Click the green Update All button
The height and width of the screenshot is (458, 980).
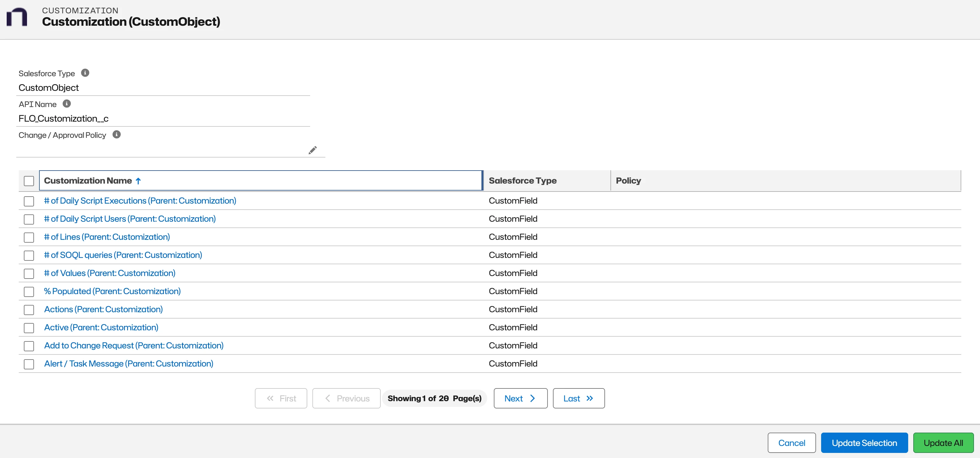(x=943, y=443)
